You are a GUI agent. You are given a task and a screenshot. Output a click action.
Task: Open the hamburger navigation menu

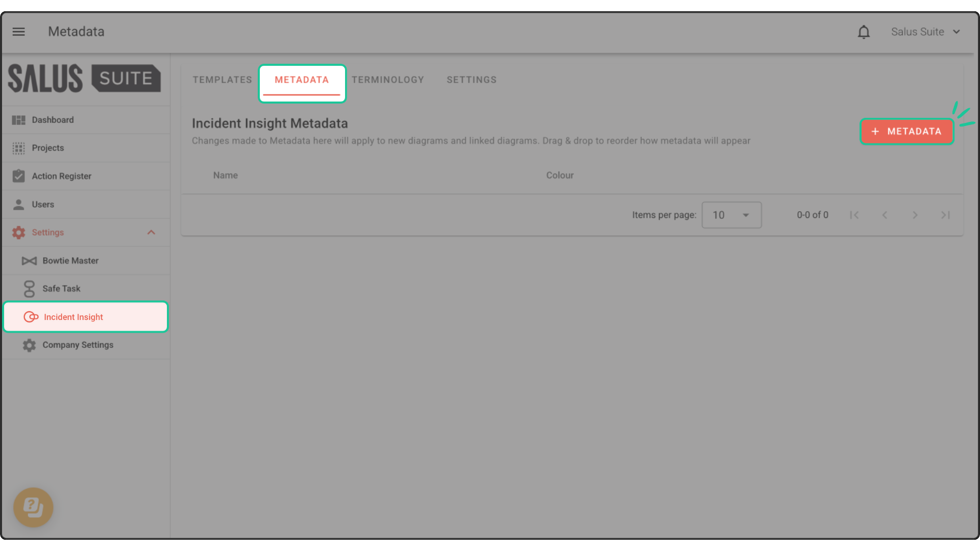click(x=19, y=32)
